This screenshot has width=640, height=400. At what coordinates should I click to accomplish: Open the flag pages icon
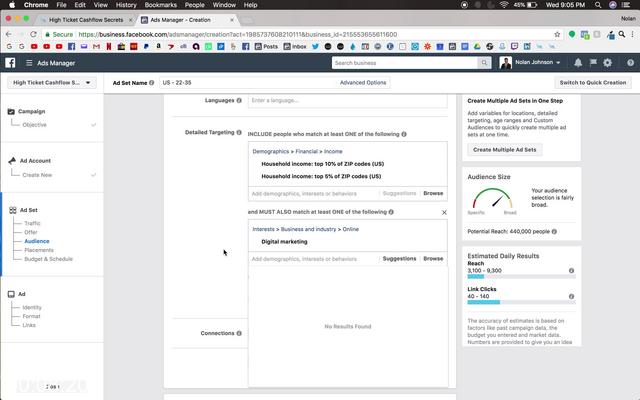(x=593, y=62)
